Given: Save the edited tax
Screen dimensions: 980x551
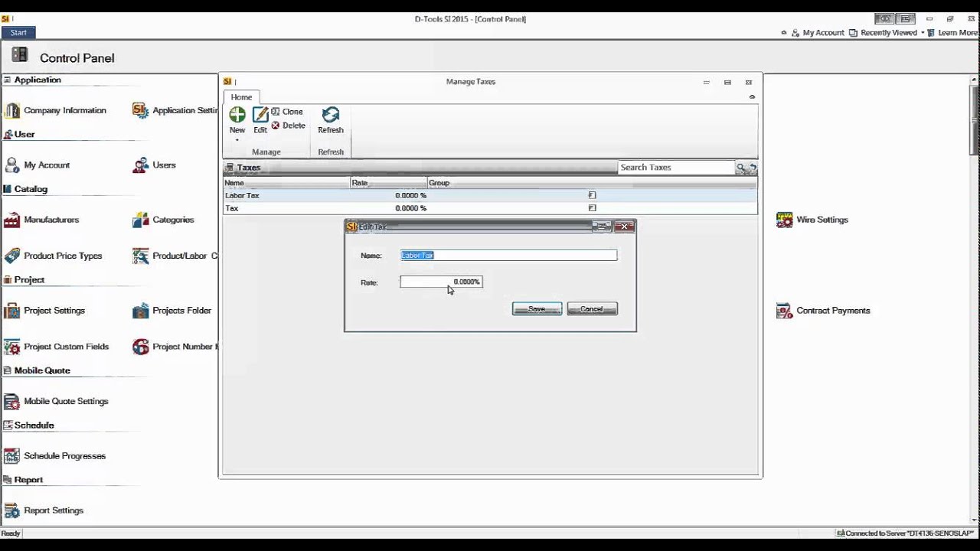Looking at the screenshot, I should (x=537, y=309).
